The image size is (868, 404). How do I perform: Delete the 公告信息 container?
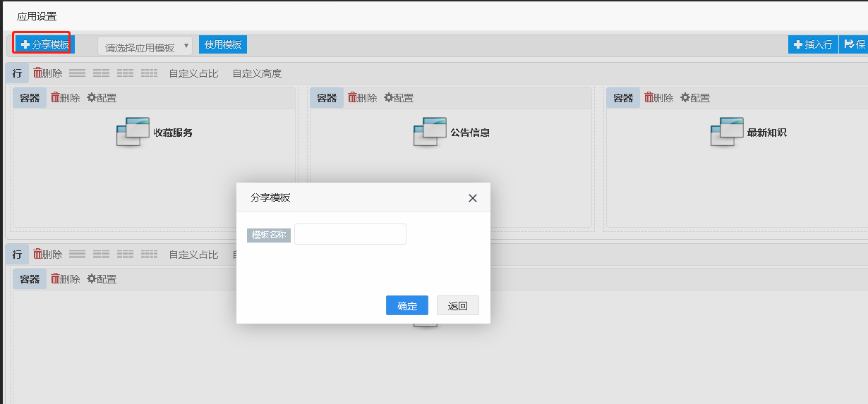362,98
